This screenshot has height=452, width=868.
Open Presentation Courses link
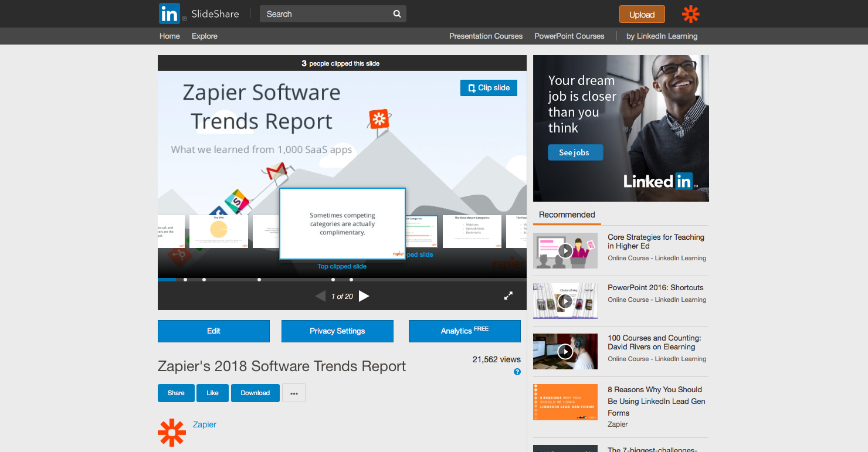pyautogui.click(x=486, y=36)
